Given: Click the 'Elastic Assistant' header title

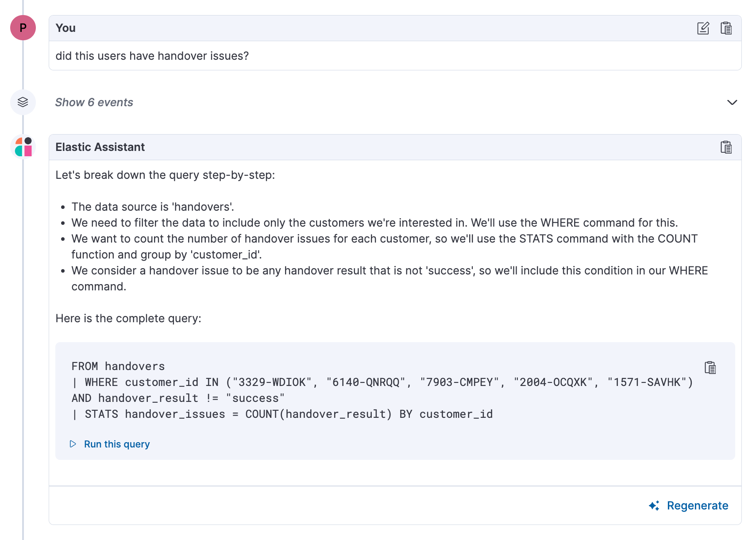Looking at the screenshot, I should [x=100, y=147].
